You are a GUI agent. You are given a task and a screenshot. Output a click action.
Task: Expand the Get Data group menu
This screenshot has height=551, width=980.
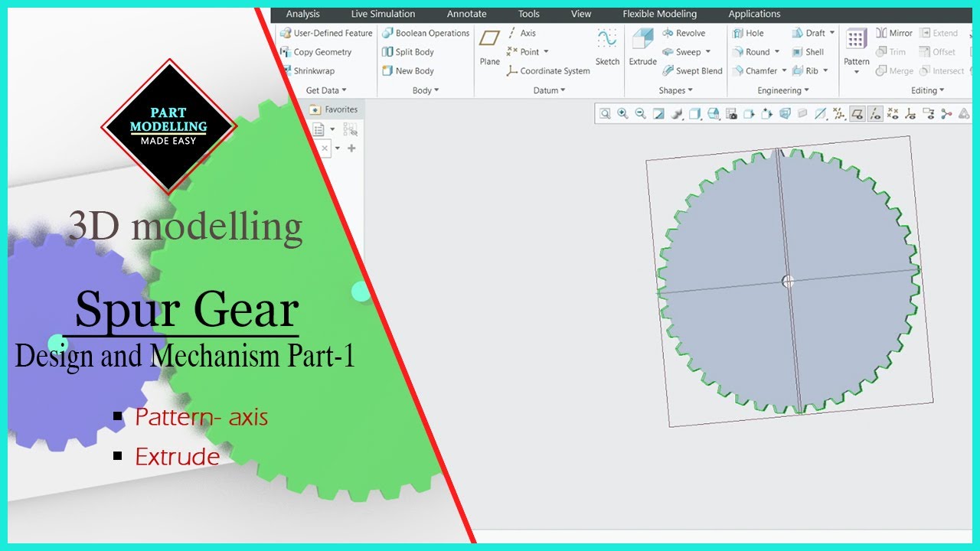(326, 90)
